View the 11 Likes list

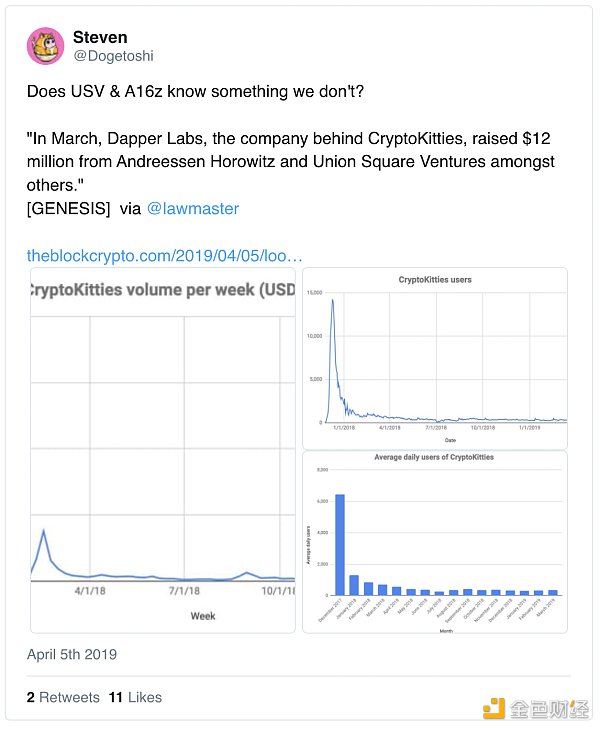click(135, 697)
